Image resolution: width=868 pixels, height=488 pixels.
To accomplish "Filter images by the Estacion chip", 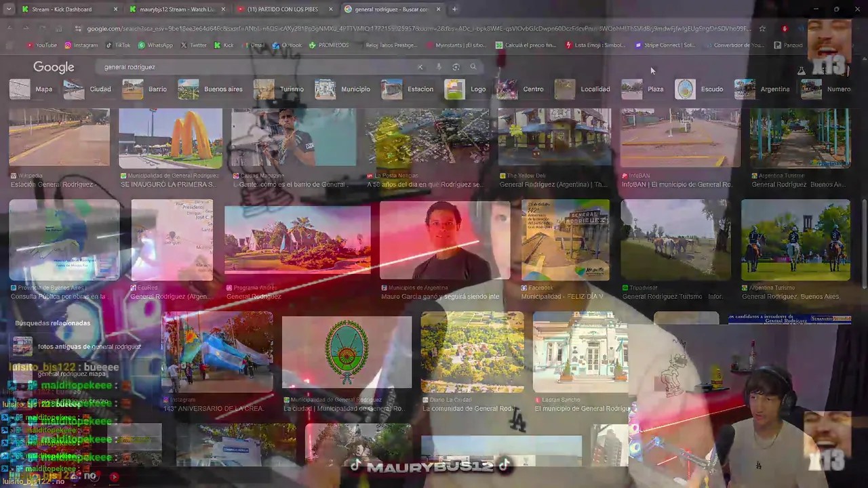I will (x=408, y=89).
